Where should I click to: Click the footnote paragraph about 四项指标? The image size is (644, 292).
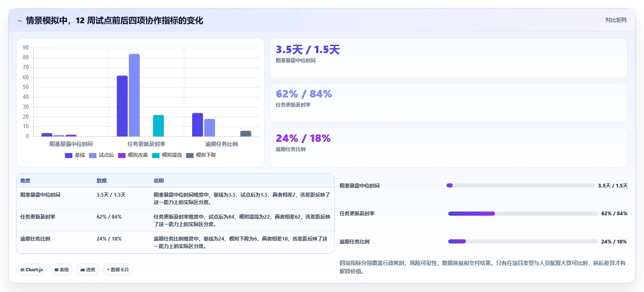(483, 267)
